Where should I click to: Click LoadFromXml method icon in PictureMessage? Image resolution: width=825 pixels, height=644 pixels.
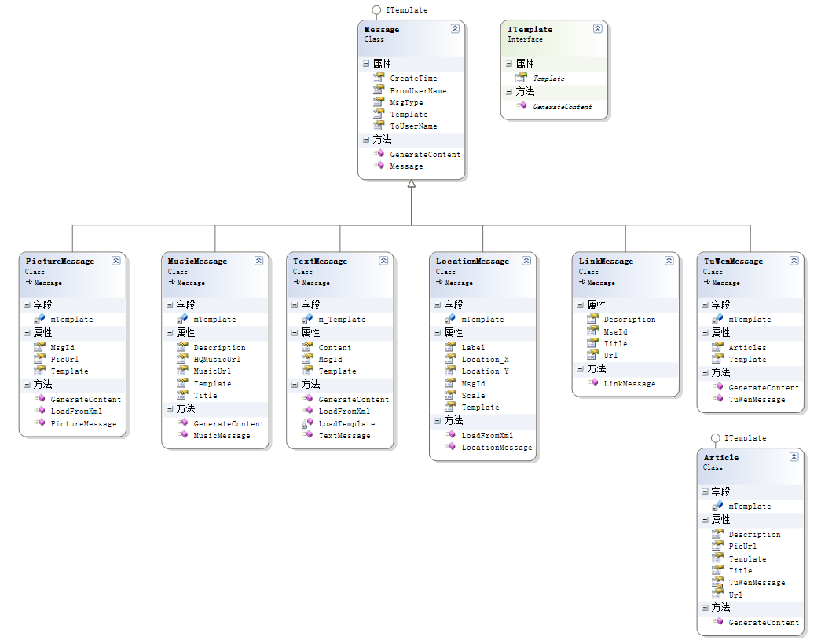(x=40, y=411)
